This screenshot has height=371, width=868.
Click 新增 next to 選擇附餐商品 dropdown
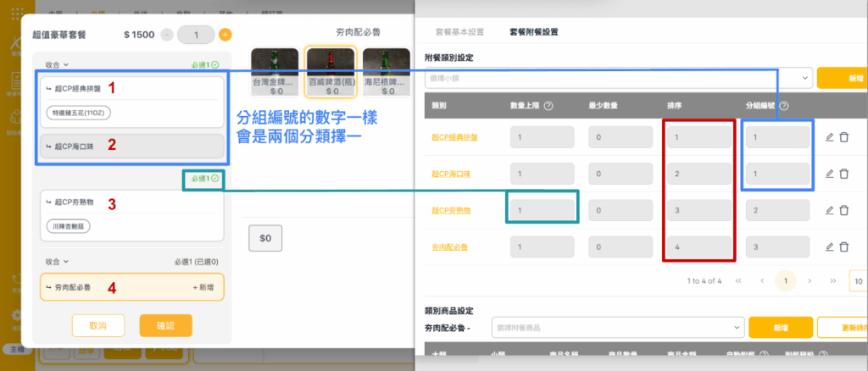(x=781, y=327)
